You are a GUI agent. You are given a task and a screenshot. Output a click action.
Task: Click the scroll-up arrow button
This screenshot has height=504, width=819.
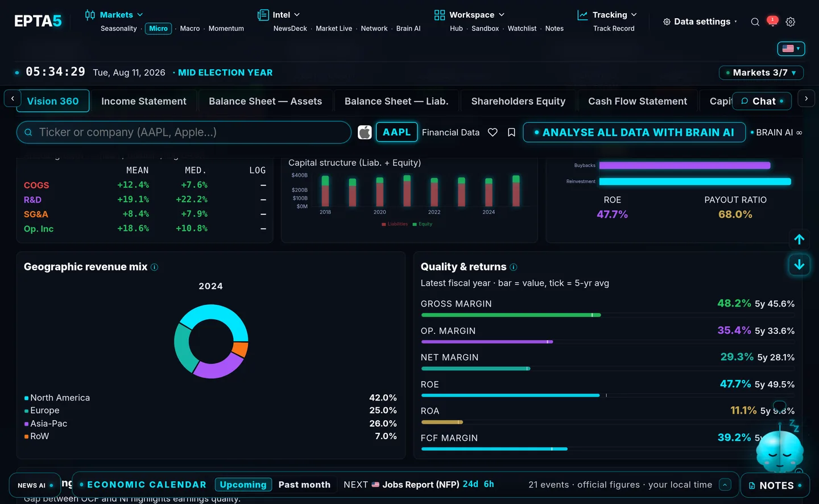tap(799, 239)
